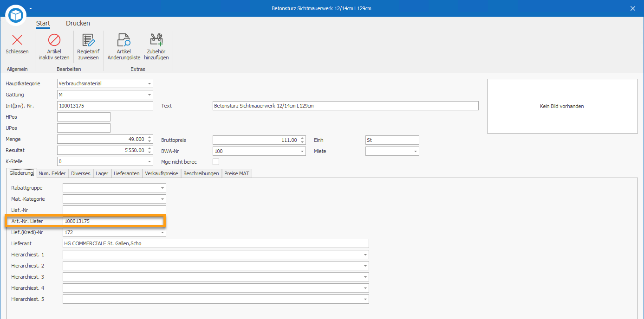Image resolution: width=644 pixels, height=319 pixels.
Task: Expand the Rabattgruppe dropdown
Action: click(162, 188)
